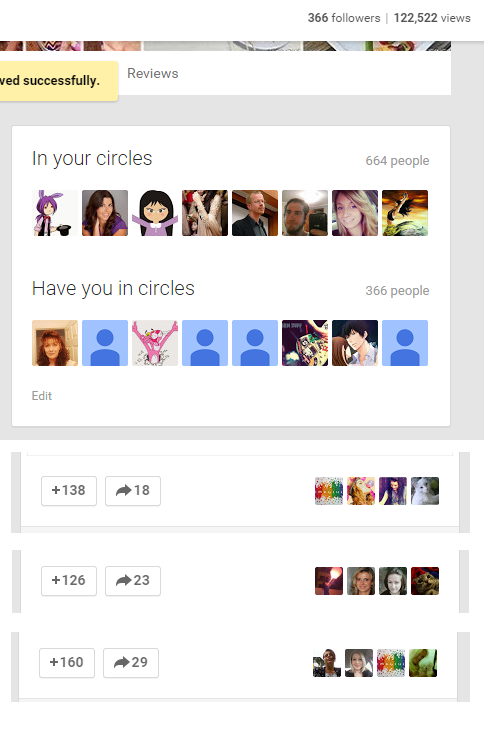The image size is (484, 734).
Task: Open the last default silhouette avatar in followers
Action: 405,343
